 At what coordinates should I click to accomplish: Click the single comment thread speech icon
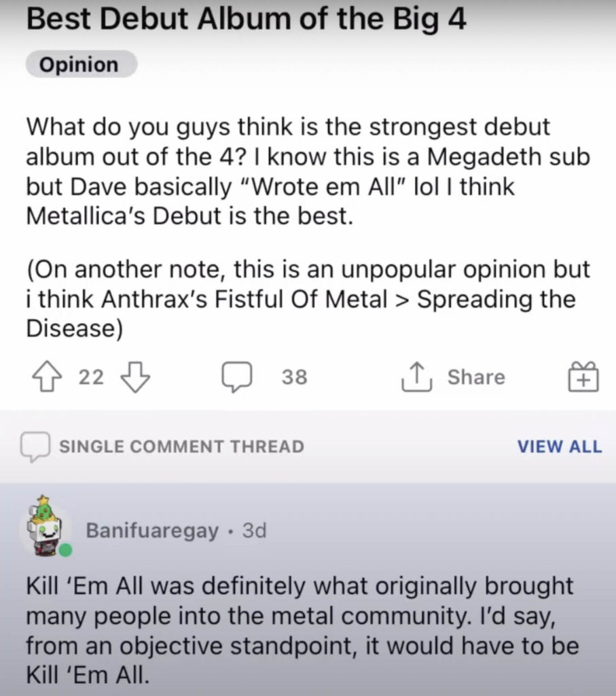pos(35,447)
